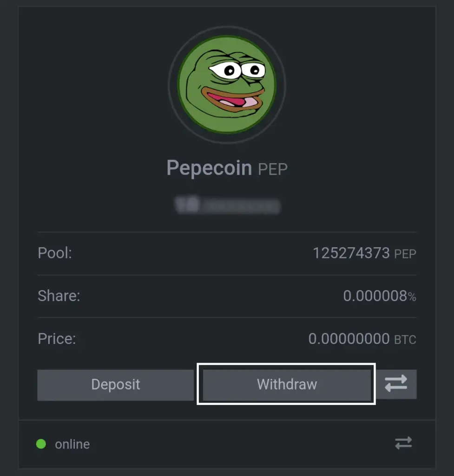The height and width of the screenshot is (476, 454).
Task: Click the online status text
Action: (x=72, y=444)
